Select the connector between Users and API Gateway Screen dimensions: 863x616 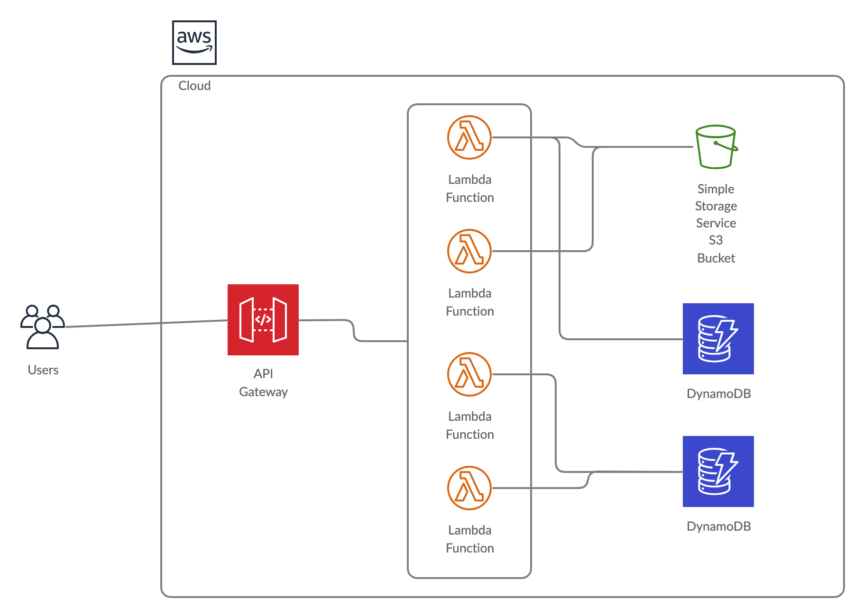point(147,324)
